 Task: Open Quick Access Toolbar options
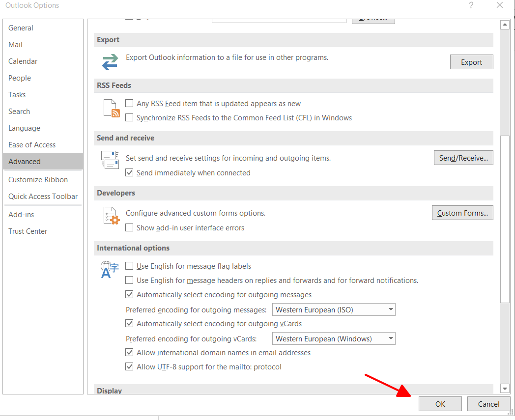[43, 196]
